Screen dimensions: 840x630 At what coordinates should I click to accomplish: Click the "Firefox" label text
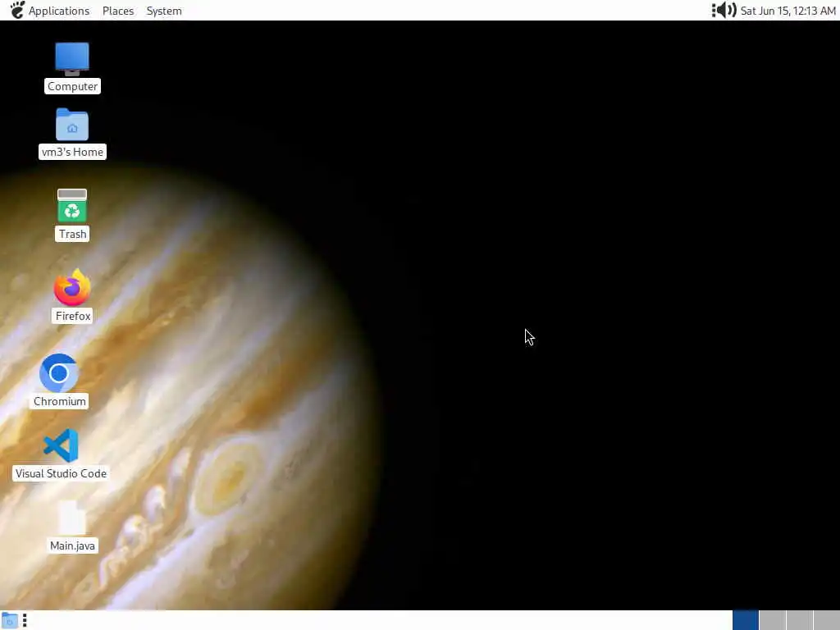pyautogui.click(x=73, y=316)
